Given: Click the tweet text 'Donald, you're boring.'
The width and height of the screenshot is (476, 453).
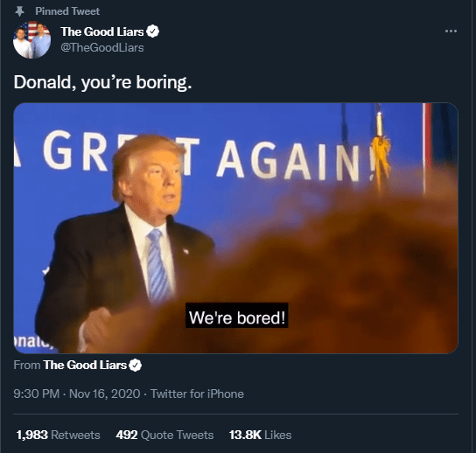Looking at the screenshot, I should (102, 82).
